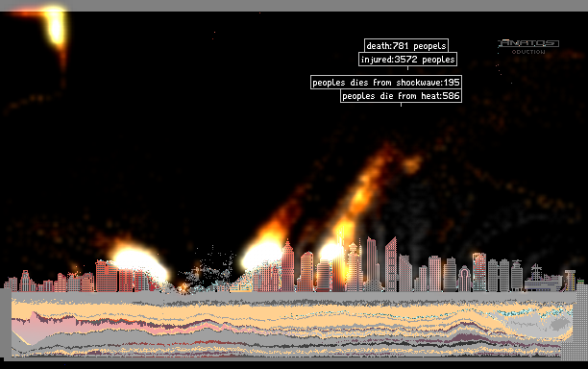Click the ANATOS production logo
The width and height of the screenshot is (588, 369).
[x=528, y=46]
